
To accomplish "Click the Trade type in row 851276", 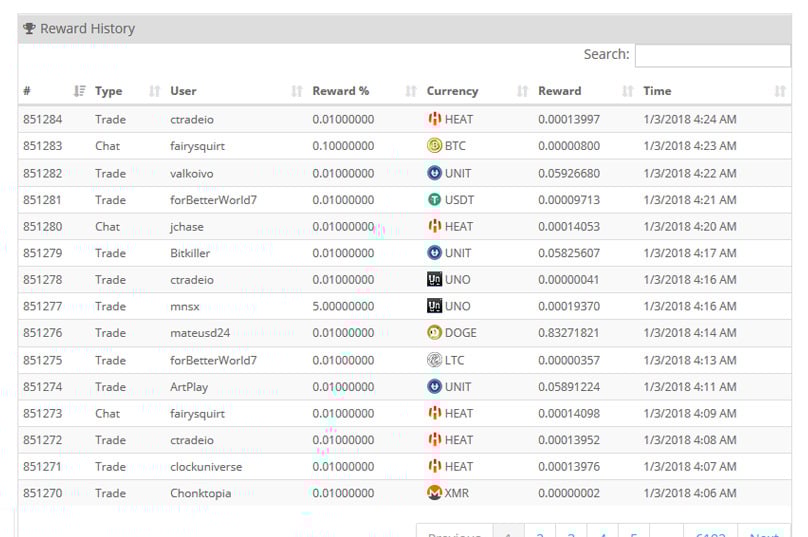I will tap(110, 333).
